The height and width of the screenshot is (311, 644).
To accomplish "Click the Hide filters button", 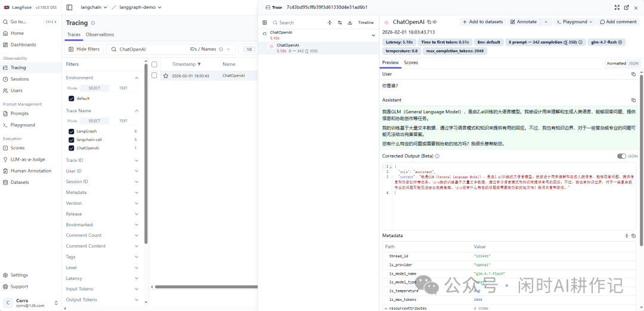I will click(84, 50).
